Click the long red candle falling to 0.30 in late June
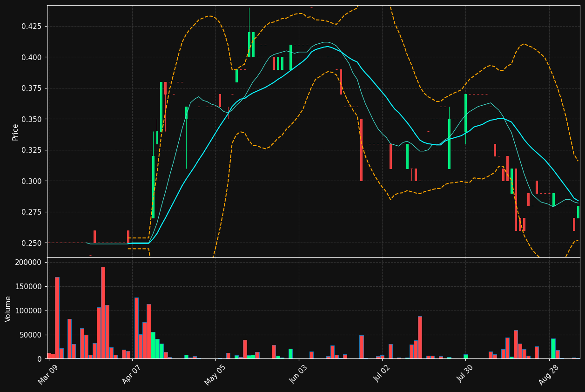The image size is (585, 392). click(361, 150)
